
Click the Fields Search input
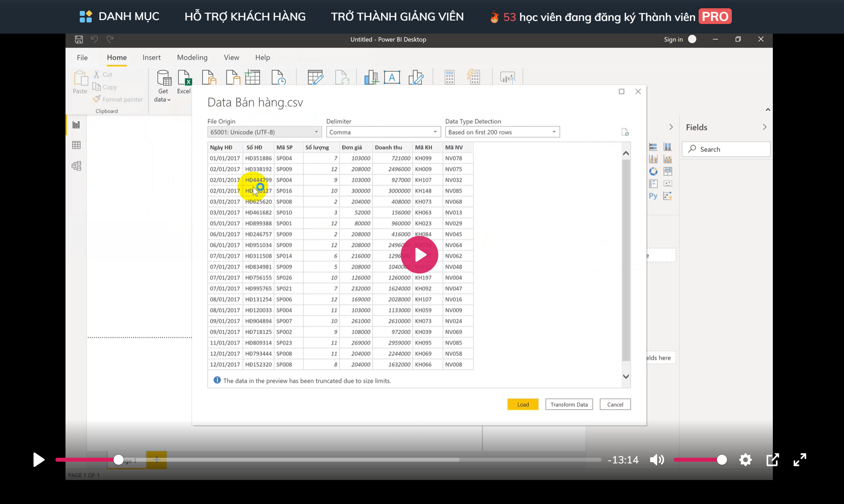coord(726,149)
